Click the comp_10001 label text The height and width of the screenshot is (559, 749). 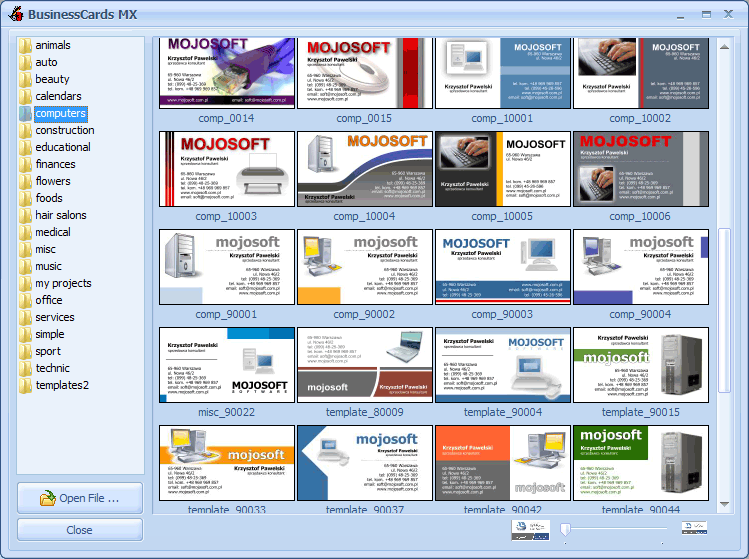[x=502, y=118]
